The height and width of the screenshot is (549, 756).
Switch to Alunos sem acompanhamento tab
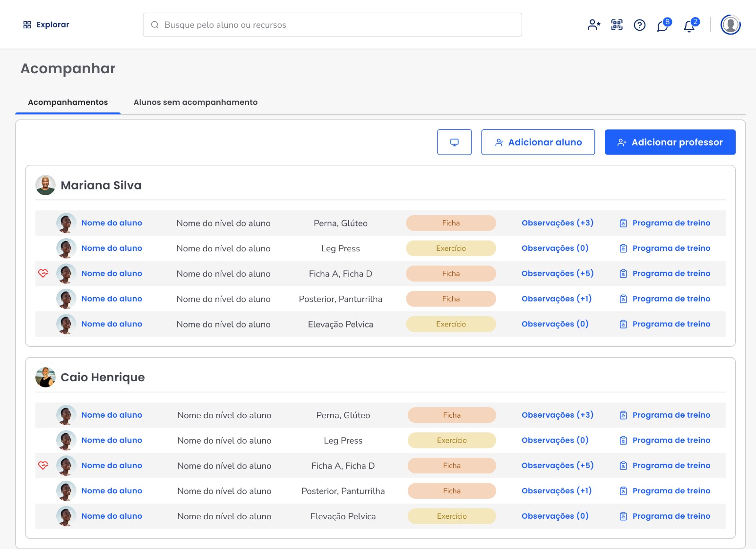point(195,102)
